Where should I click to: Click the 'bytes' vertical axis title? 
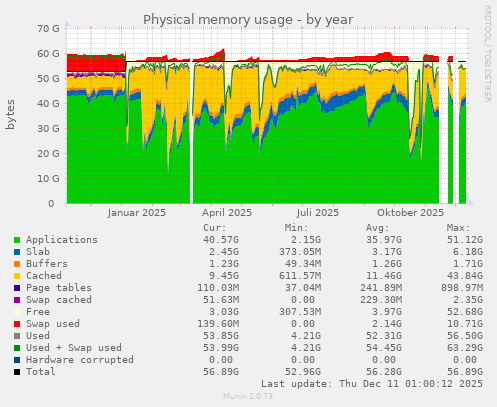tap(11, 114)
